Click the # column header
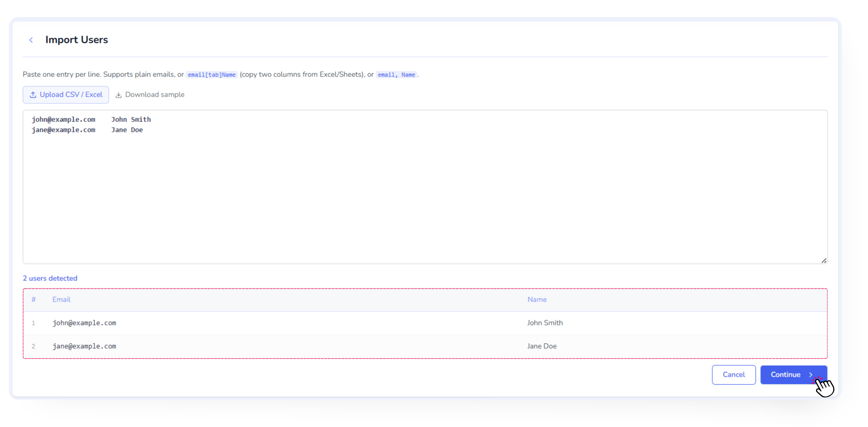This screenshot has height=427, width=868. [x=33, y=300]
